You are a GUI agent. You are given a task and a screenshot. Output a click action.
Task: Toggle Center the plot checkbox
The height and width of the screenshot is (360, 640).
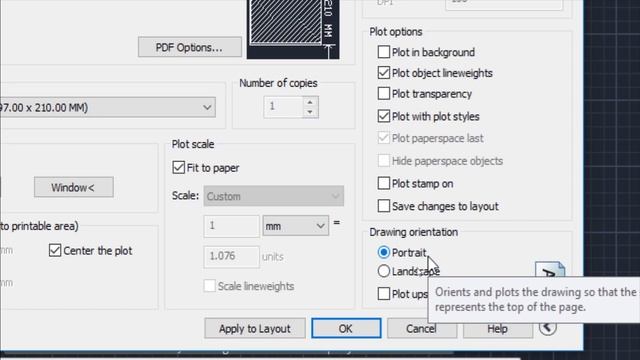click(55, 251)
